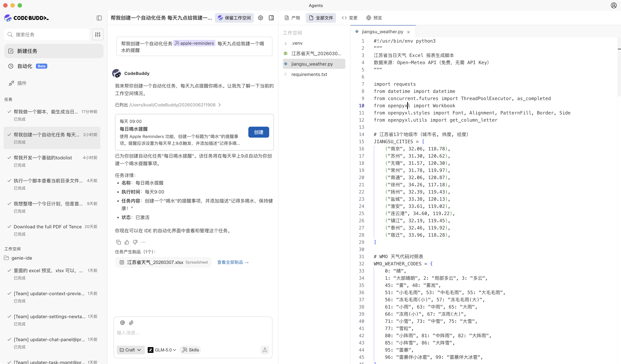
Task: Collapse the left sidebar panel icon
Action: tap(99, 18)
